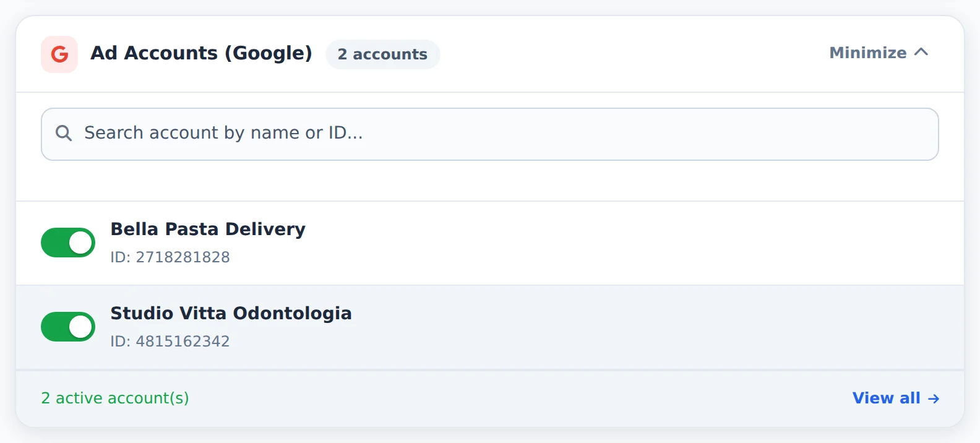Open the View all link
Screen dimensions: 980x443
(896, 398)
